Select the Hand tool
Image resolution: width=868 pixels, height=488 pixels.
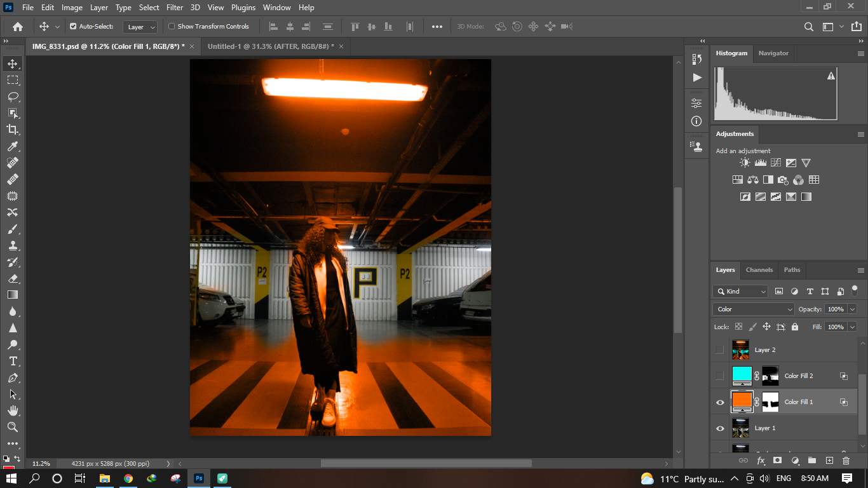13,410
